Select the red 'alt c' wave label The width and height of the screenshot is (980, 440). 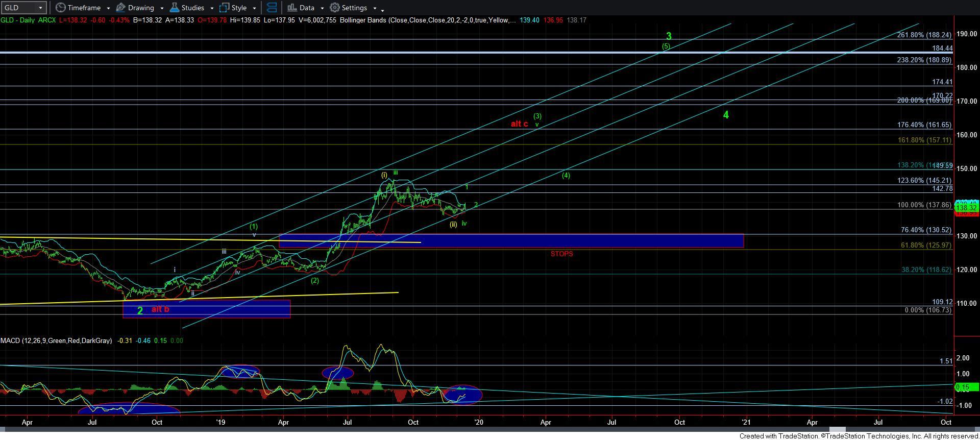click(519, 124)
